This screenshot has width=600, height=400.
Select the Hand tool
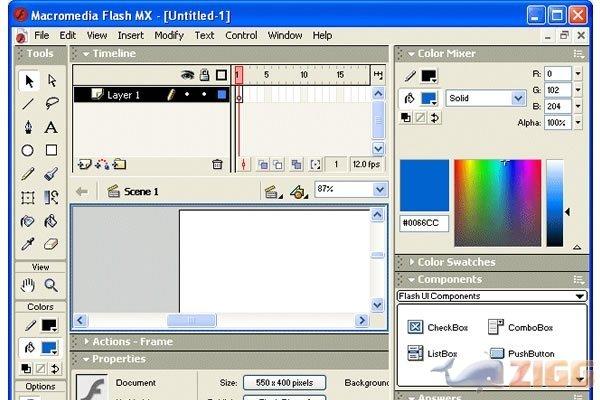click(x=28, y=285)
